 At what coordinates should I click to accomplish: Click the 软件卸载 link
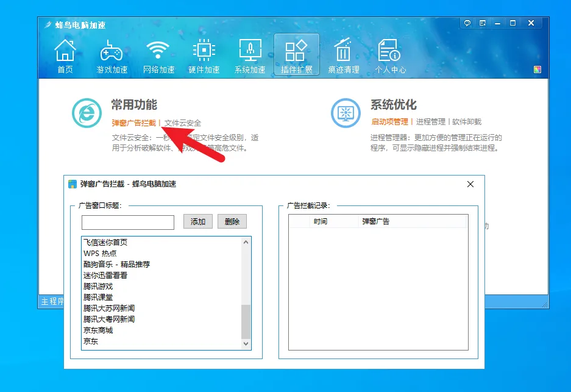pos(466,122)
